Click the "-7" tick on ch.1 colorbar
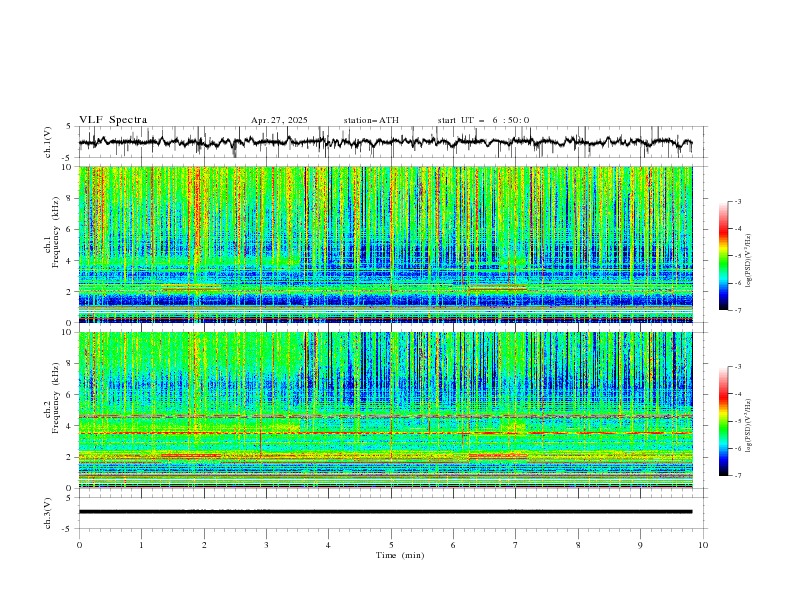Screen dimensions: 792x612 737,310
